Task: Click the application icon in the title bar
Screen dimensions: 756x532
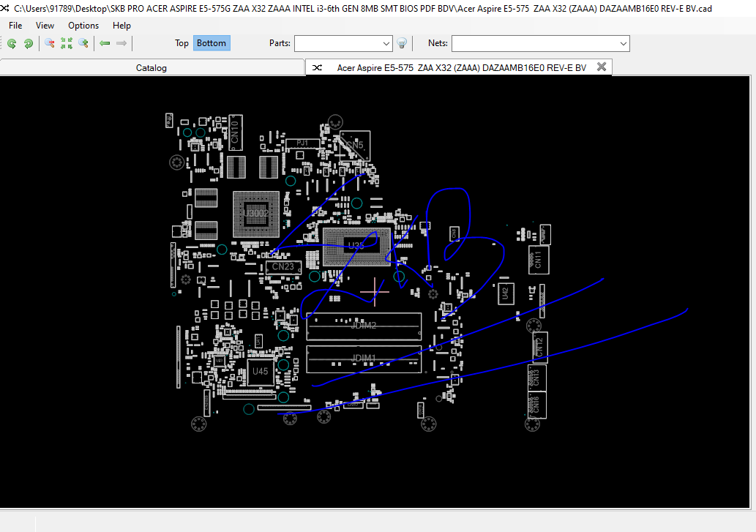Action: tap(5, 8)
